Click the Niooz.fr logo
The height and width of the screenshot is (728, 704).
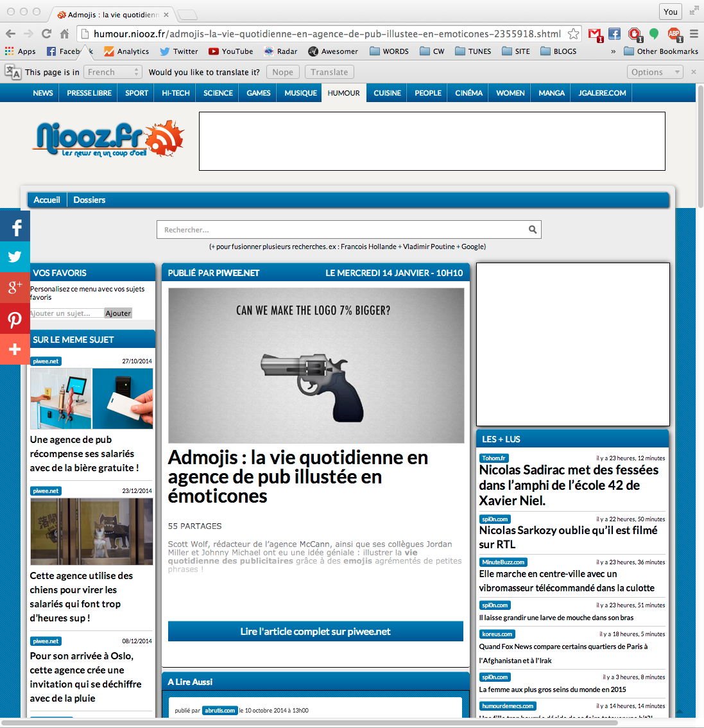click(110, 139)
